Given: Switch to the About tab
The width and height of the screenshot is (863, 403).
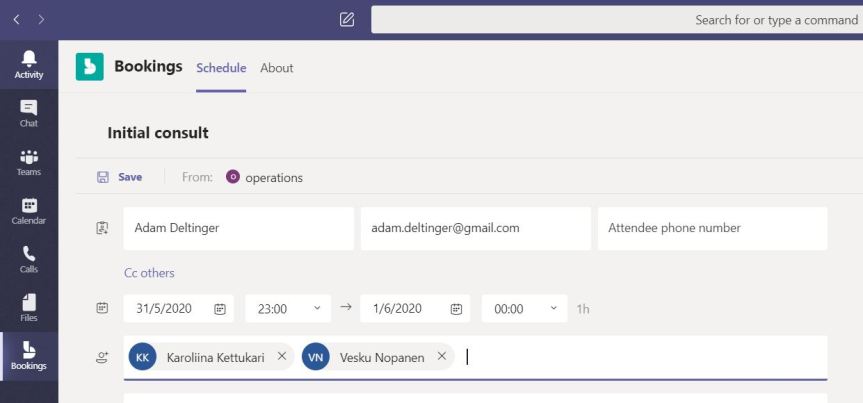Looking at the screenshot, I should tap(277, 68).
